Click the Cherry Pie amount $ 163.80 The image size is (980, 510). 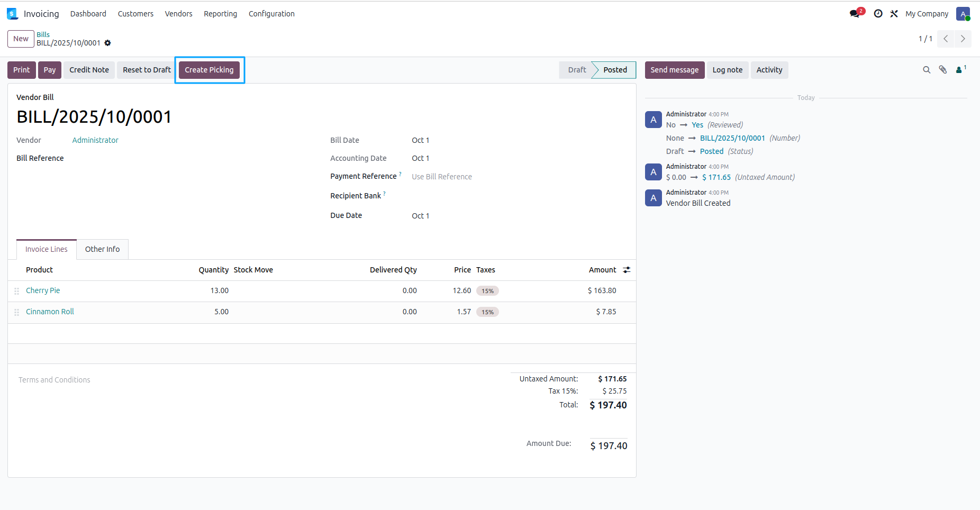(x=602, y=290)
